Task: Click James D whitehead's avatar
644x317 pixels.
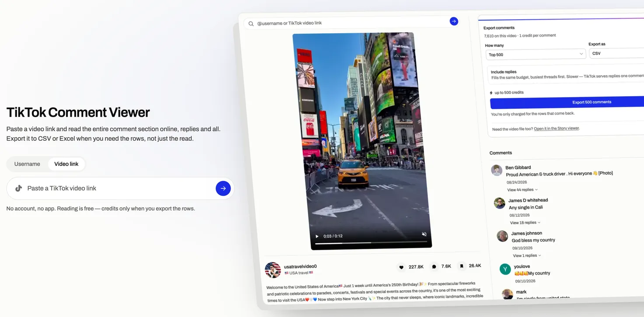Action: (x=500, y=203)
